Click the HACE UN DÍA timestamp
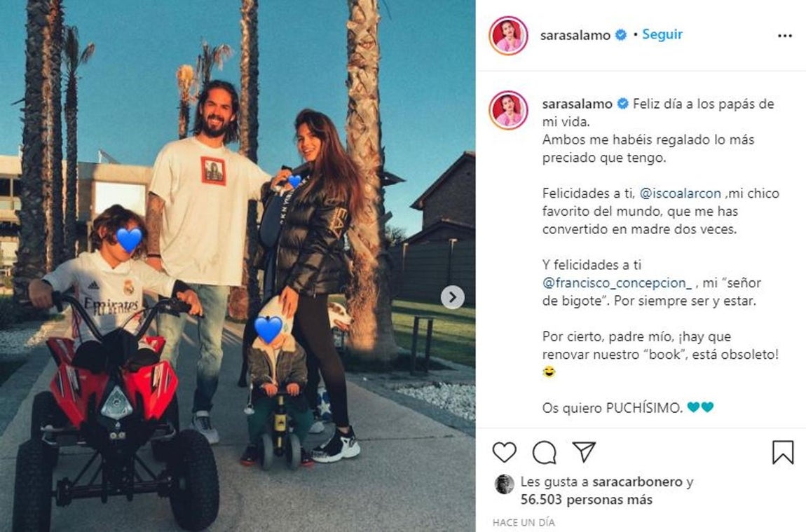Image resolution: width=806 pixels, height=532 pixels. [x=524, y=522]
